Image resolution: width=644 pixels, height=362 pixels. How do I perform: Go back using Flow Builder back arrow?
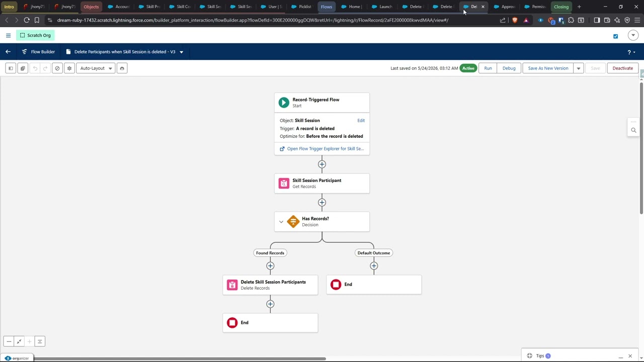point(8,52)
